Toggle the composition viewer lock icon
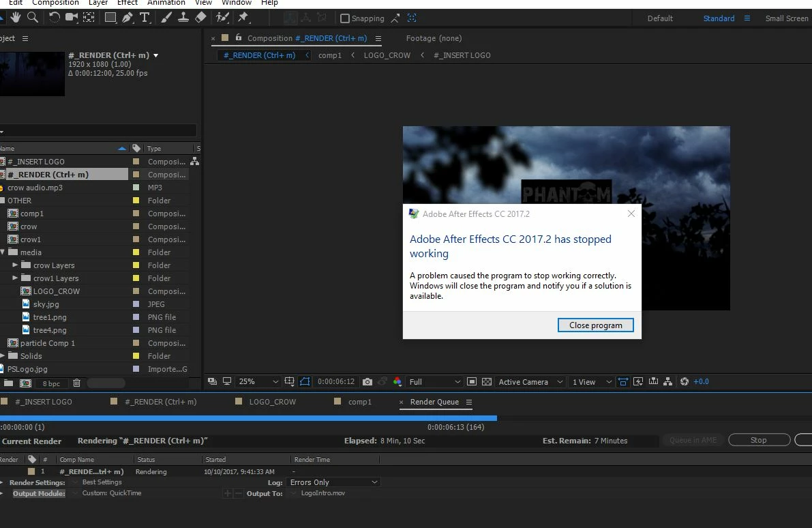Viewport: 812px width, 528px height. (238, 38)
